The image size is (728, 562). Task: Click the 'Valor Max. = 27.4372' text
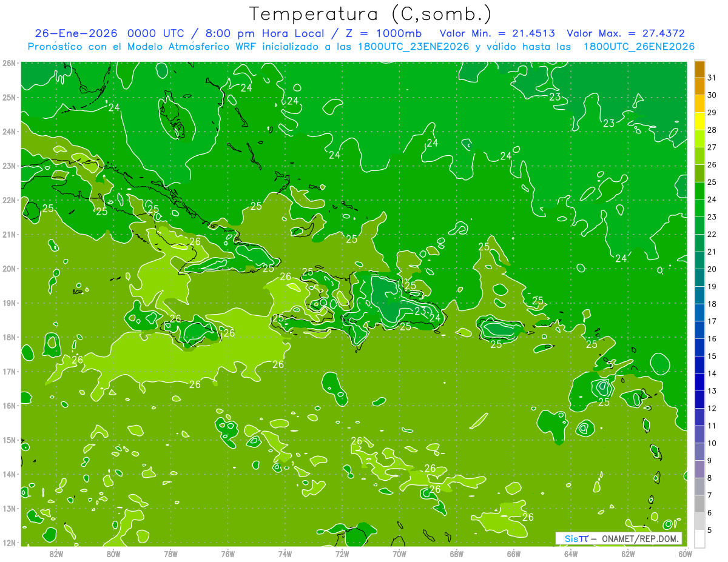(626, 33)
